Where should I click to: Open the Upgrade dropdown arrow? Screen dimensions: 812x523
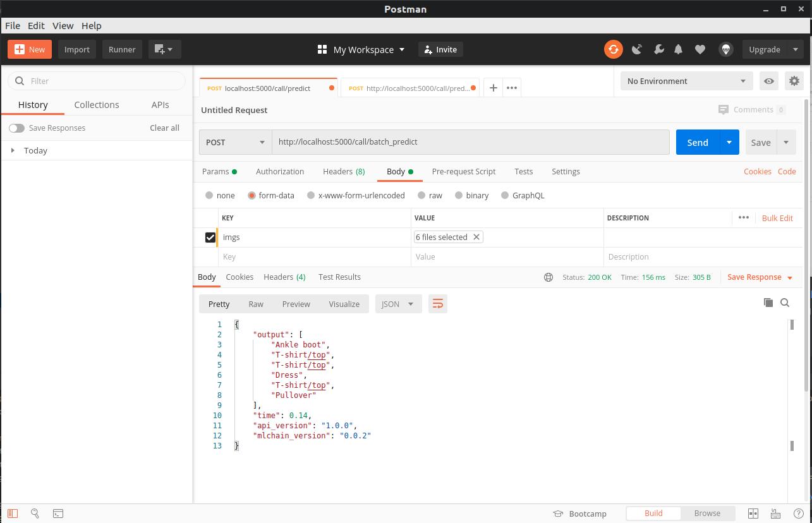click(795, 49)
